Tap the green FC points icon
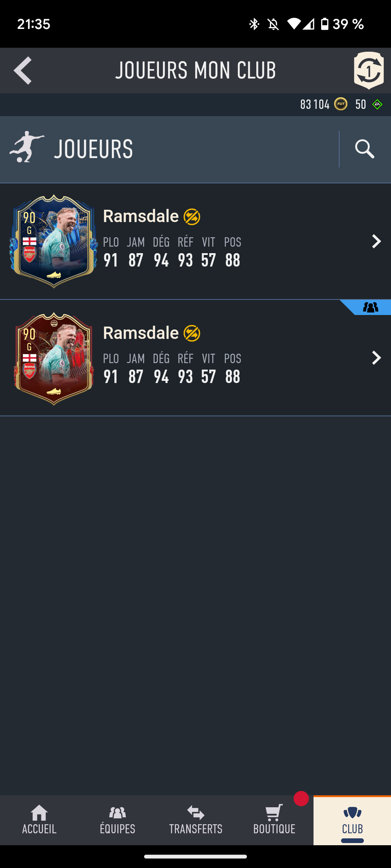Screen dimensions: 391x868 [377, 105]
